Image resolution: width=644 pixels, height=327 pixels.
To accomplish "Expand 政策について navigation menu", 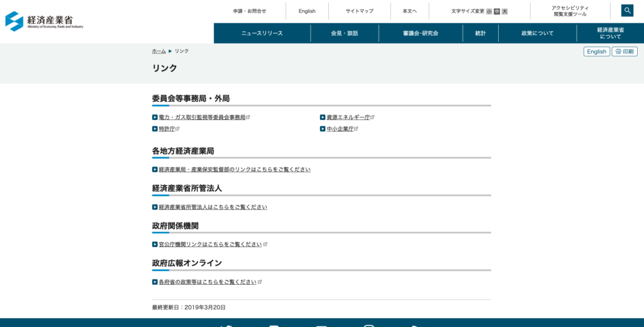I will coord(538,33).
